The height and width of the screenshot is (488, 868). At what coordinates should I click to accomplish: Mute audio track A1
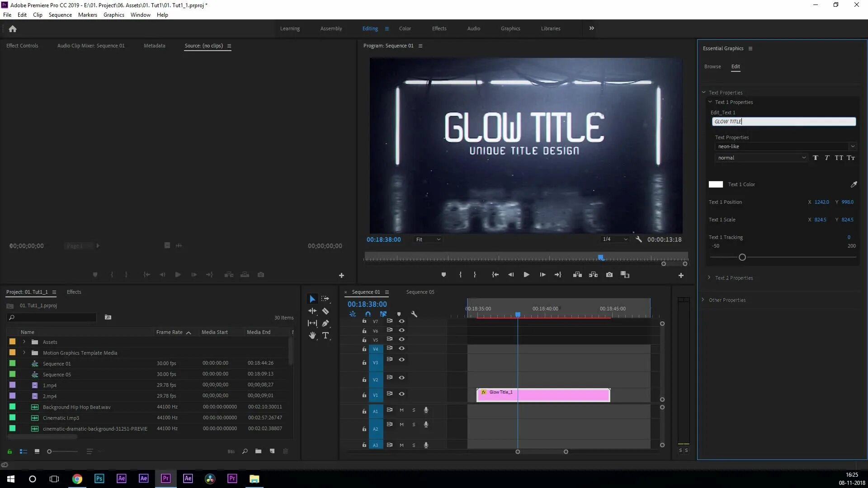point(401,410)
